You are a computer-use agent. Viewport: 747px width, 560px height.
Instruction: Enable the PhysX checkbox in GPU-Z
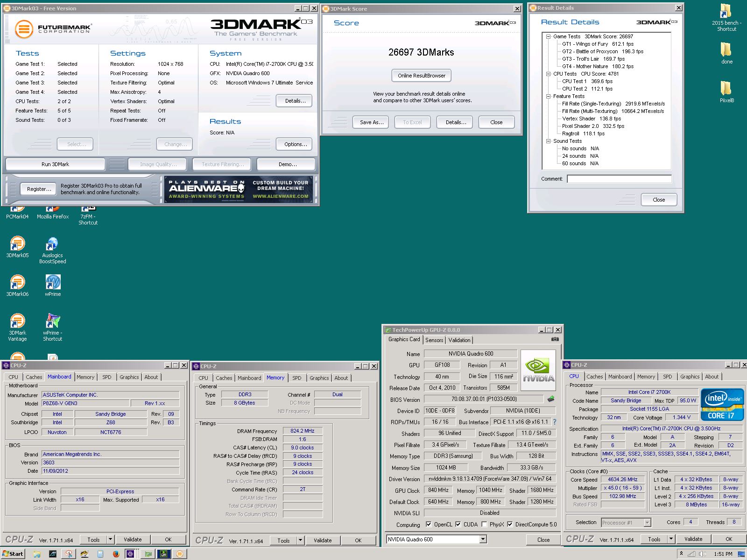click(x=484, y=524)
